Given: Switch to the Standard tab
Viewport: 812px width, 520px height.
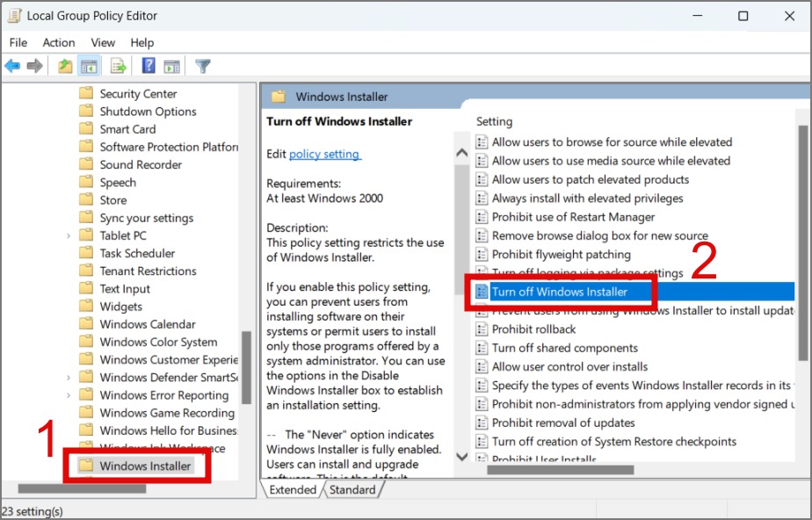Looking at the screenshot, I should click(352, 490).
